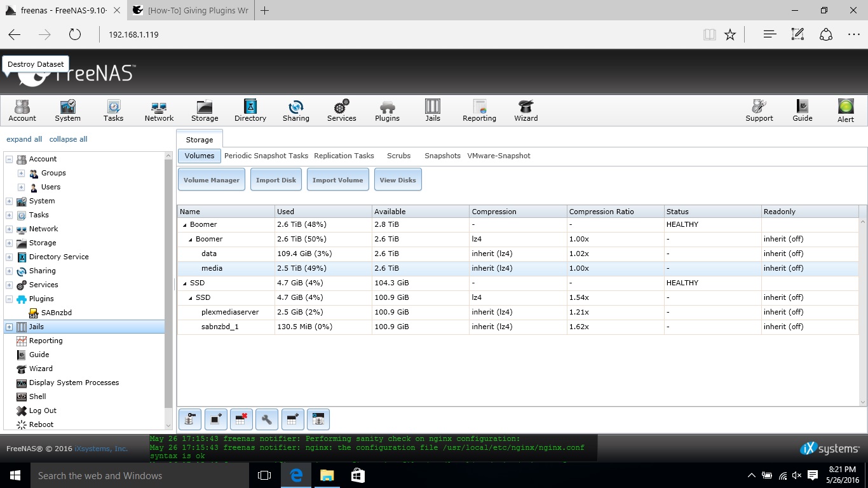
Task: Select the plexmediaserver dataset row
Action: coord(518,312)
